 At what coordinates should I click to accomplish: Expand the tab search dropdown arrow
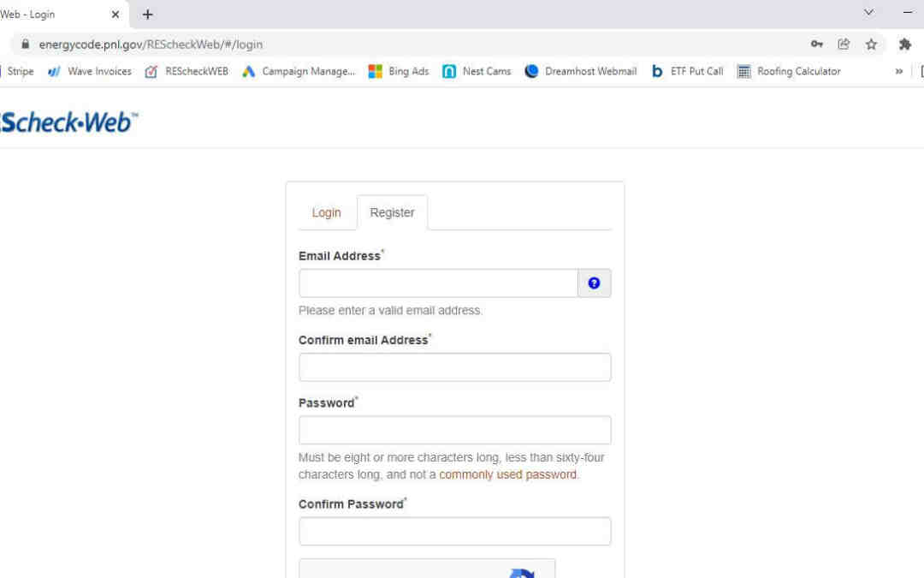click(868, 13)
